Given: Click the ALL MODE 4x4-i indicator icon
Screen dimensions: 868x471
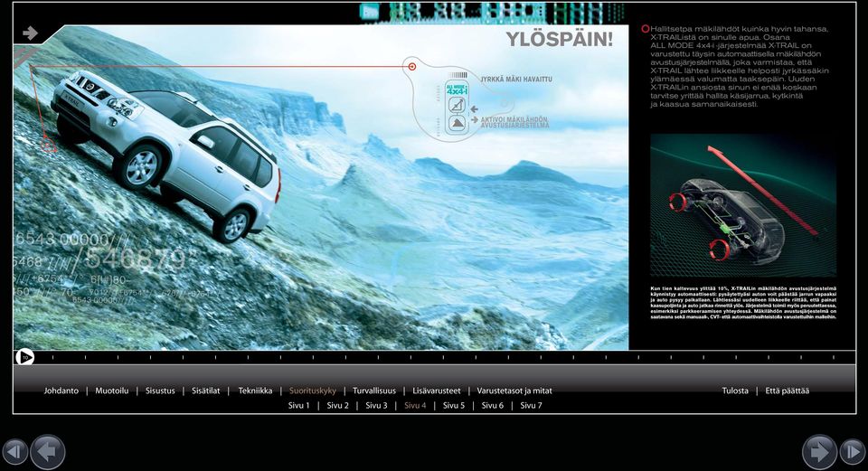Looking at the screenshot, I should click(x=458, y=89).
